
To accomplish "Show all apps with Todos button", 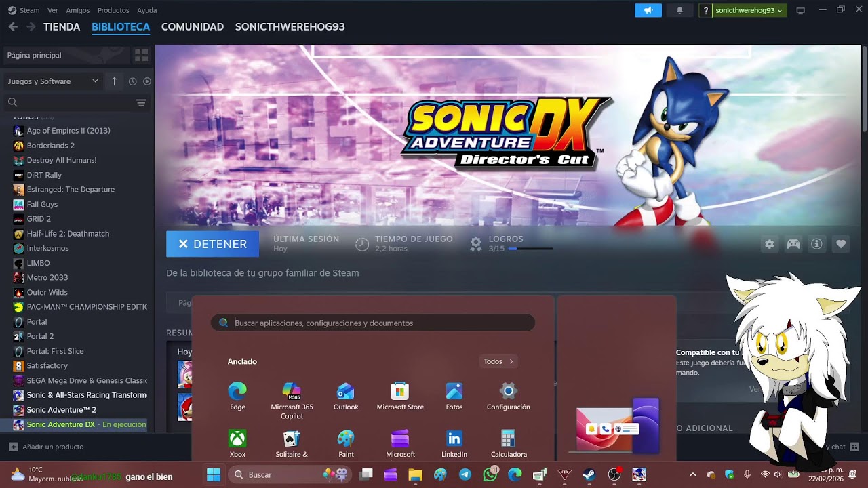I will click(498, 361).
